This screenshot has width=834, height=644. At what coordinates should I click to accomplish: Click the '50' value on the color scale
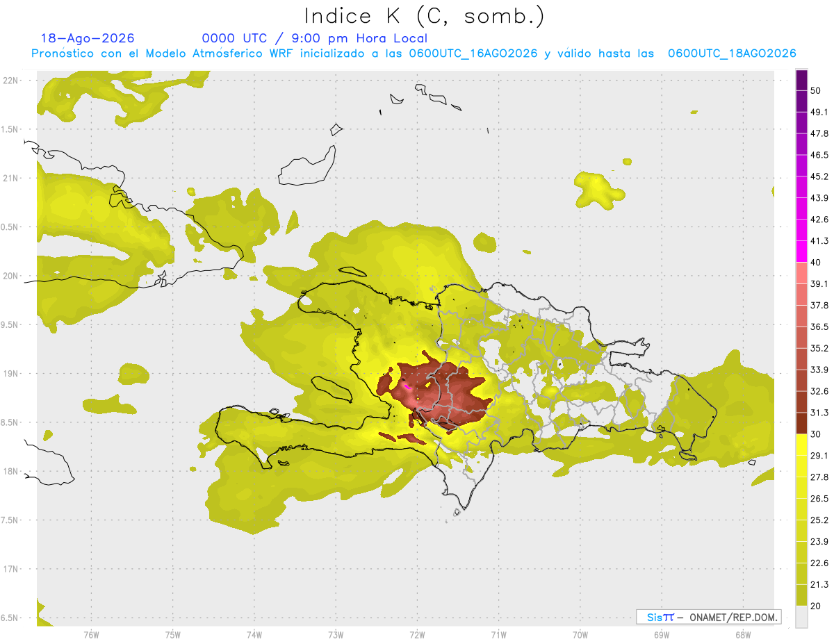click(816, 90)
